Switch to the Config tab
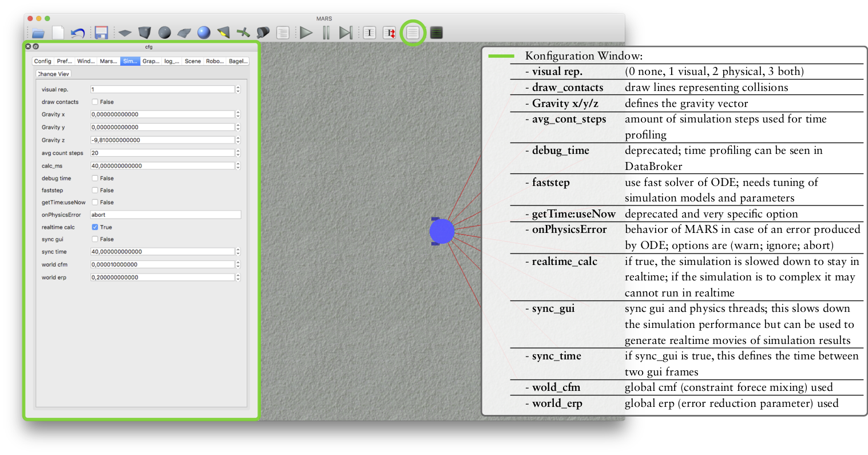Viewport: 868px width, 455px height. click(43, 61)
